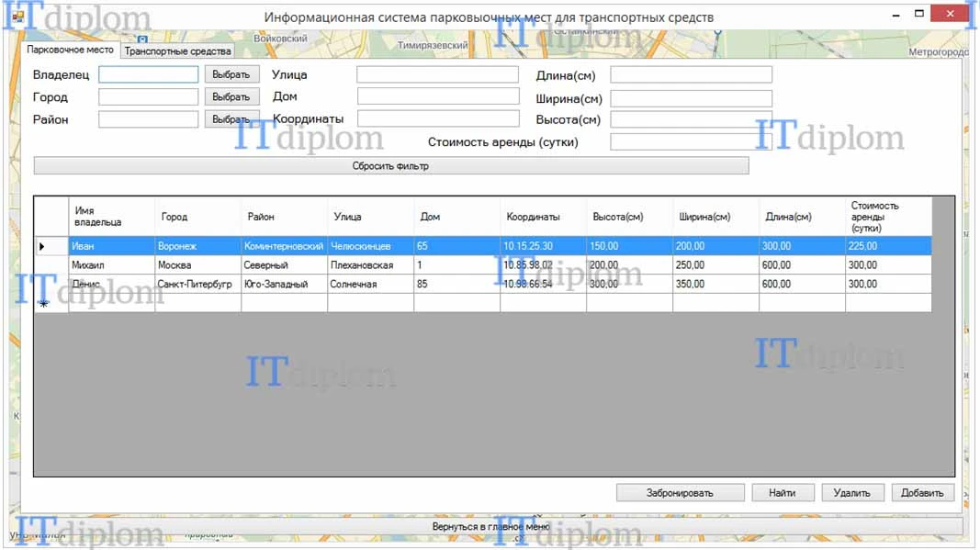Maximize the application window
The width and height of the screenshot is (980, 550).
918,14
